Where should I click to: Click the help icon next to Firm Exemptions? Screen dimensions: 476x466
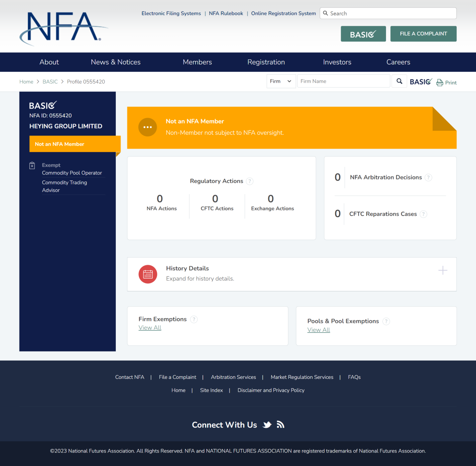194,319
